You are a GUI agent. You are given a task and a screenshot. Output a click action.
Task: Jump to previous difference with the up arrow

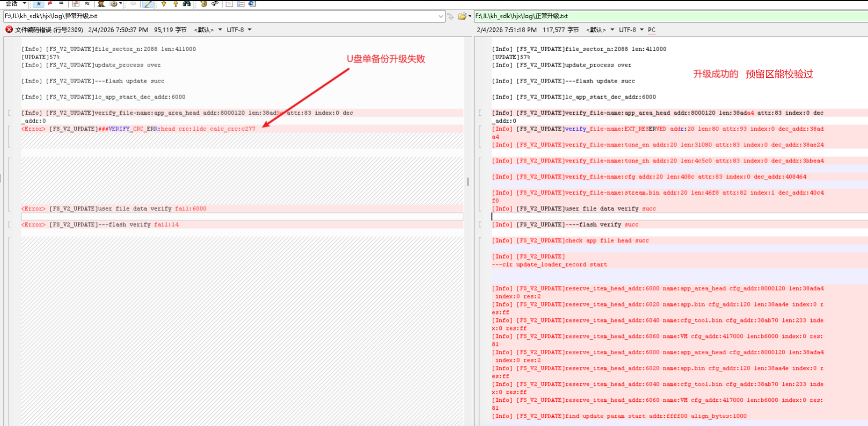point(176,3)
